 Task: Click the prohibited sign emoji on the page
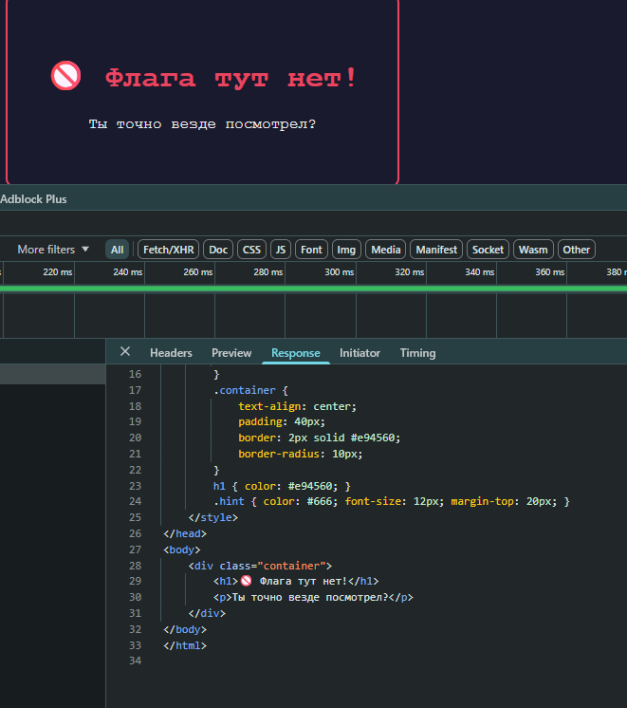coord(66,75)
